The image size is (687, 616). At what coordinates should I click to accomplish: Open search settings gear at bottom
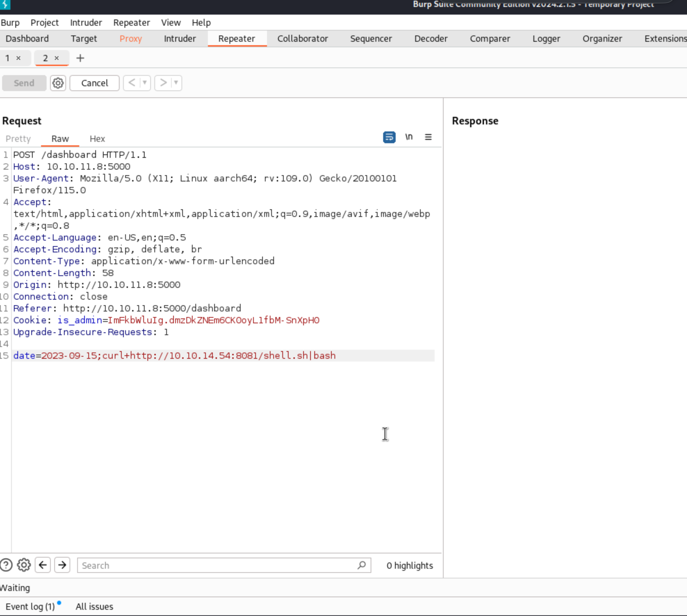[24, 565]
